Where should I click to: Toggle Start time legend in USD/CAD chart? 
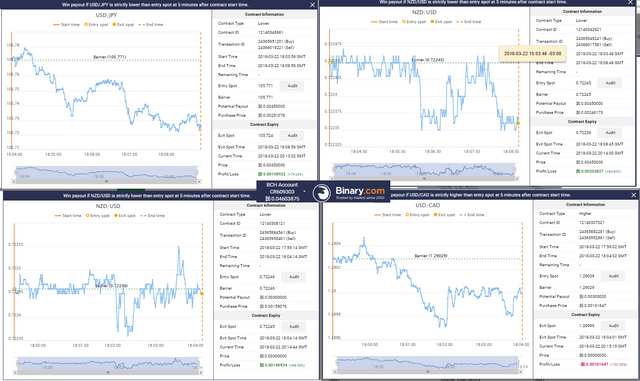tap(387, 215)
